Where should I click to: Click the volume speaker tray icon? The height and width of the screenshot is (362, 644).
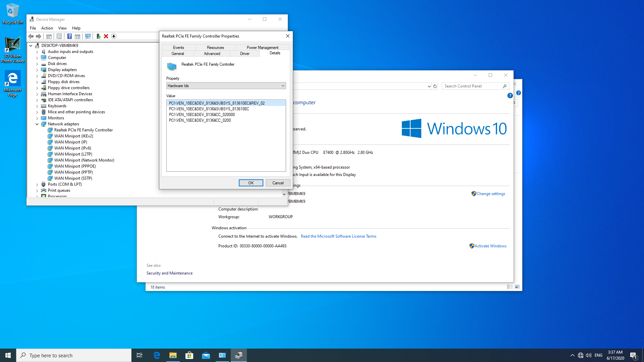589,355
